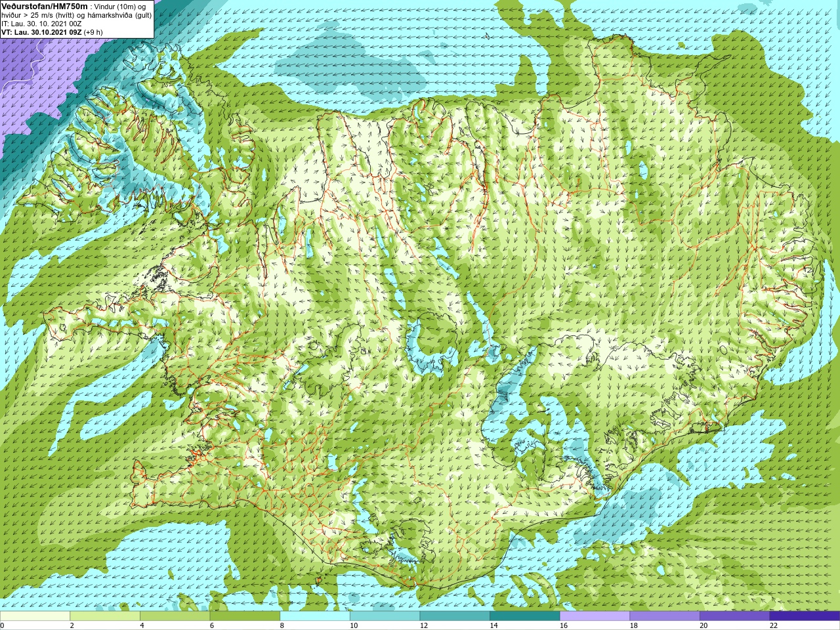The height and width of the screenshot is (630, 840).
Task: Choose the dark indigo 22+ m/s legend swatch
Action: [x=805, y=616]
